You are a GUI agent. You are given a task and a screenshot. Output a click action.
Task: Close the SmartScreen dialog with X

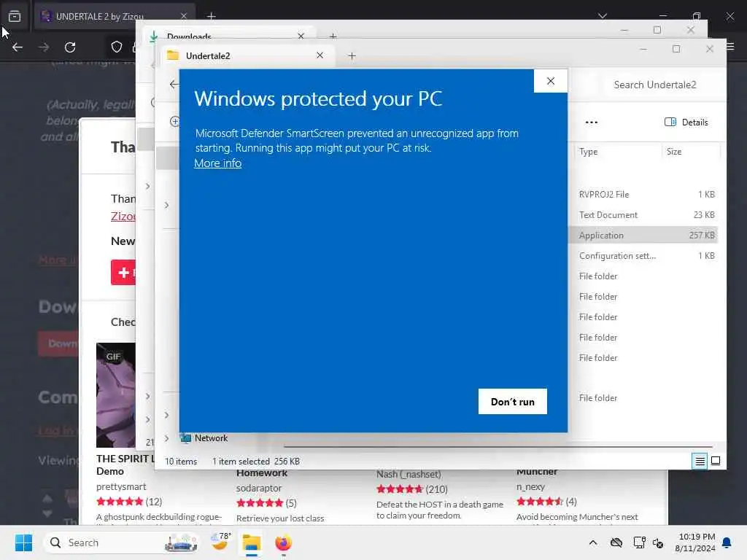[551, 81]
